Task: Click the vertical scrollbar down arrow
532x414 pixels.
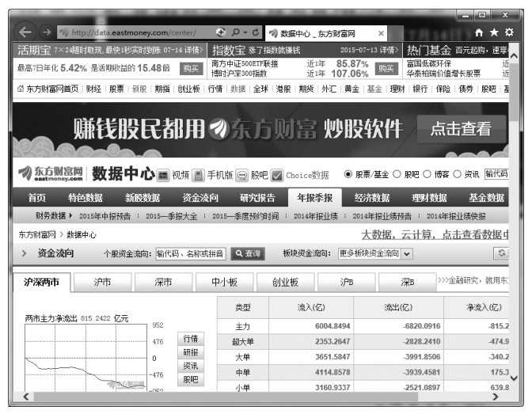Action: 514,378
